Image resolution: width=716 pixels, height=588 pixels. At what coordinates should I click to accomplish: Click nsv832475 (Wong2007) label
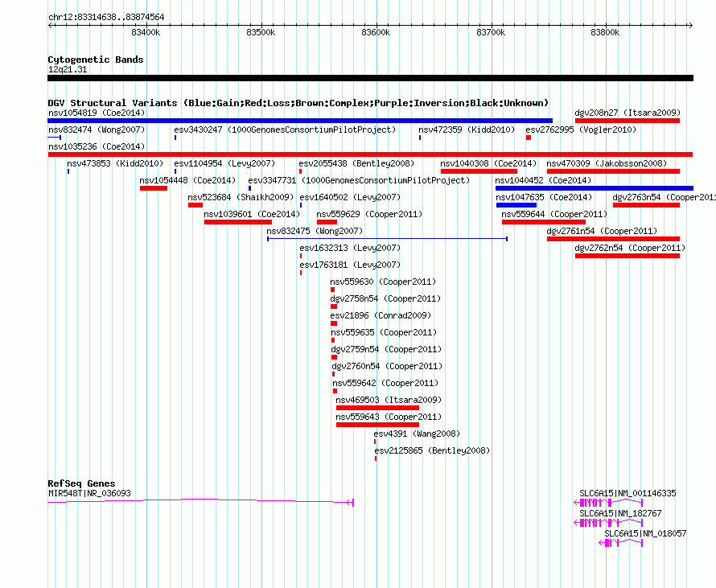315,231
